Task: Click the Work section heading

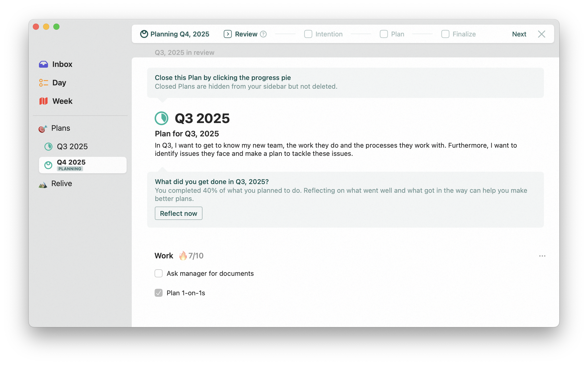Action: (164, 256)
